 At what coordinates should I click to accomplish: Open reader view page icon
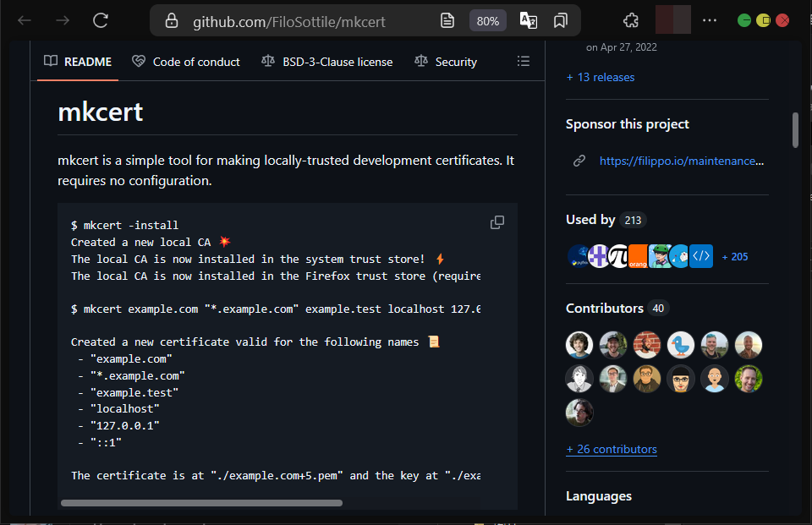tap(447, 20)
